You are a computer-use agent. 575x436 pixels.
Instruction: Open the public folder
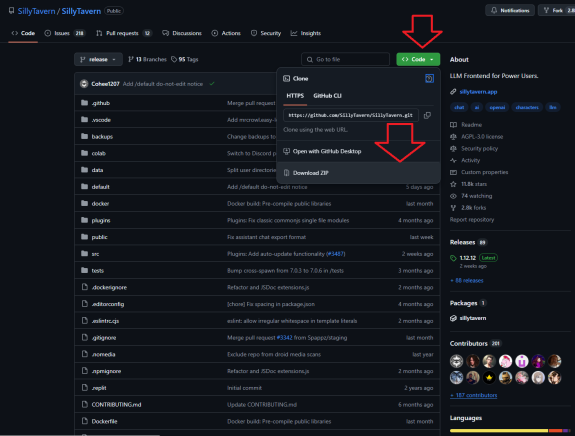[x=99, y=237]
